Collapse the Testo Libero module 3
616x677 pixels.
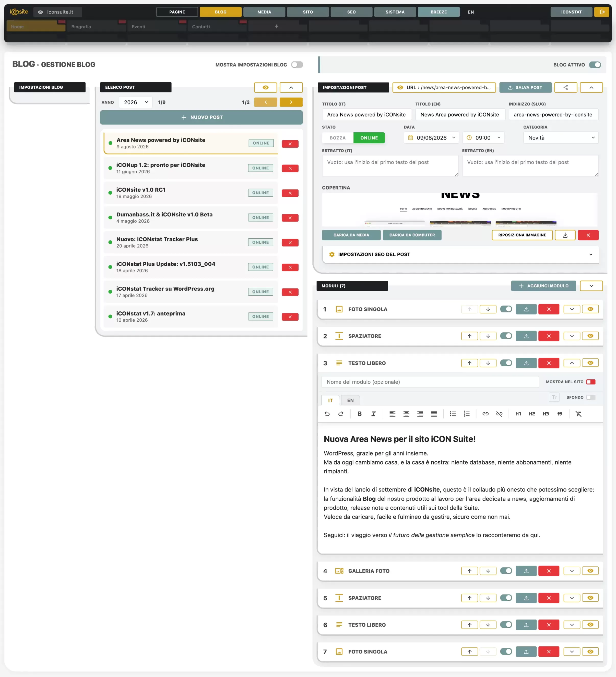tap(572, 363)
